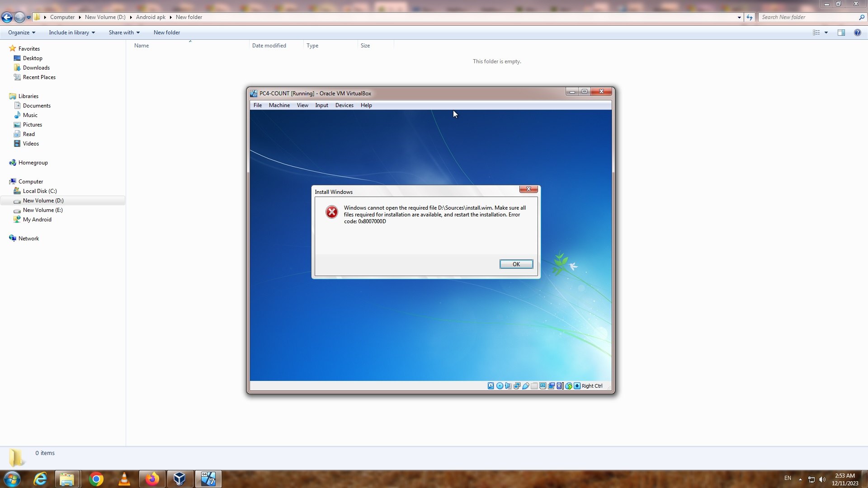This screenshot has height=488, width=868.
Task: Click the Back arrow in Explorer
Action: tap(7, 17)
